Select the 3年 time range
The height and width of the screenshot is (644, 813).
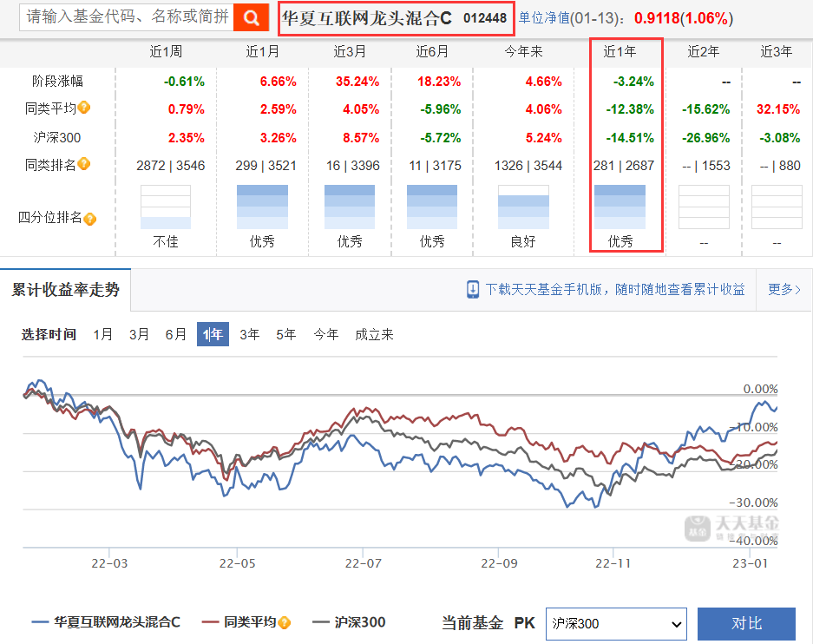pyautogui.click(x=249, y=334)
